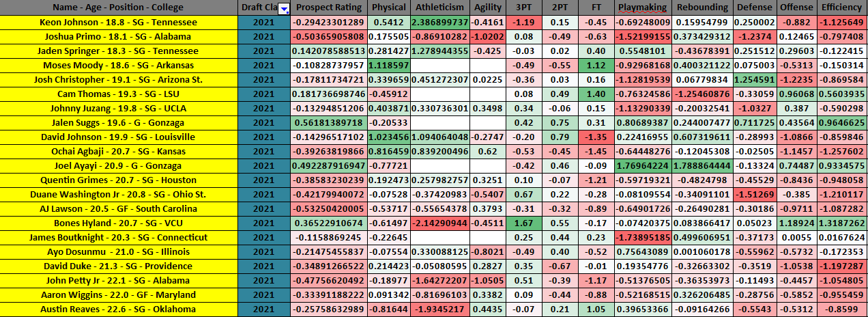Click the Joel Ayayi - Gonzaga name cell
Image resolution: width=868 pixels, height=317 pixels.
[120, 166]
